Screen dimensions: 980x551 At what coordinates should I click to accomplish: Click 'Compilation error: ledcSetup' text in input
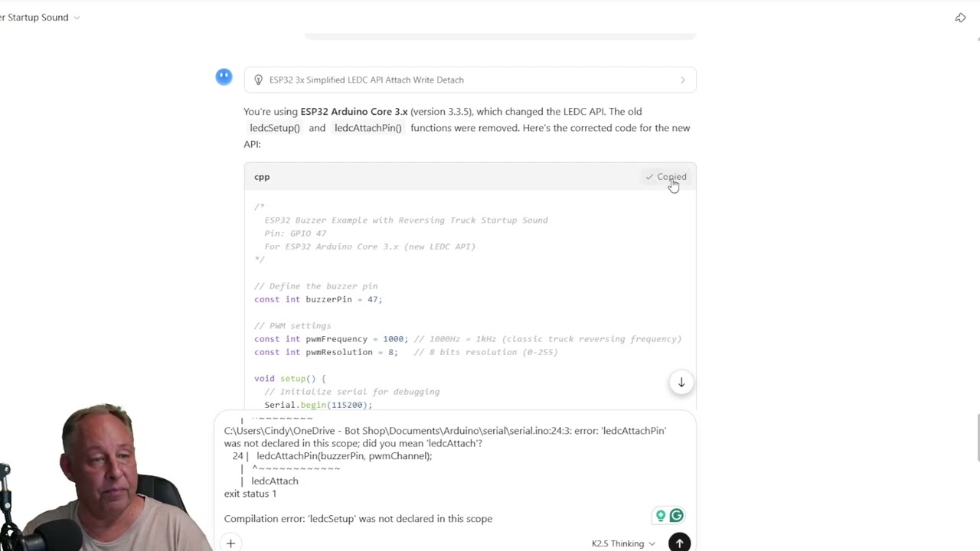pyautogui.click(x=358, y=519)
